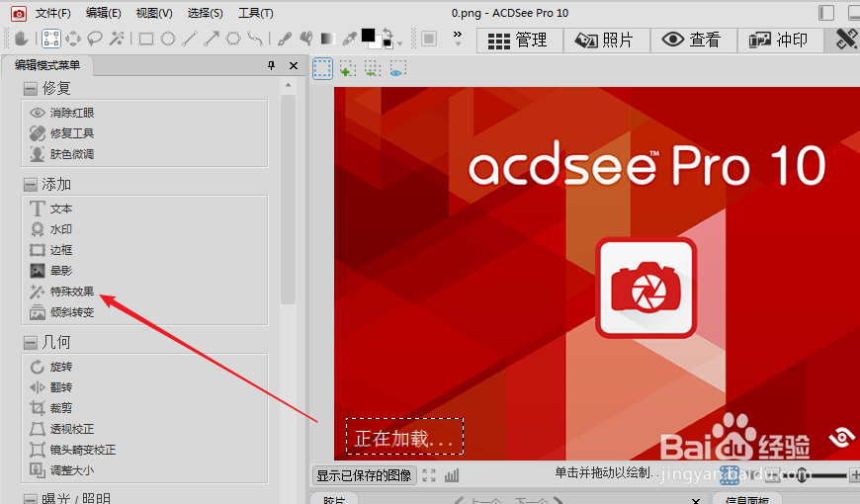Open the 编辑(E) menu
Viewport: 860px width, 504px height.
[x=104, y=13]
